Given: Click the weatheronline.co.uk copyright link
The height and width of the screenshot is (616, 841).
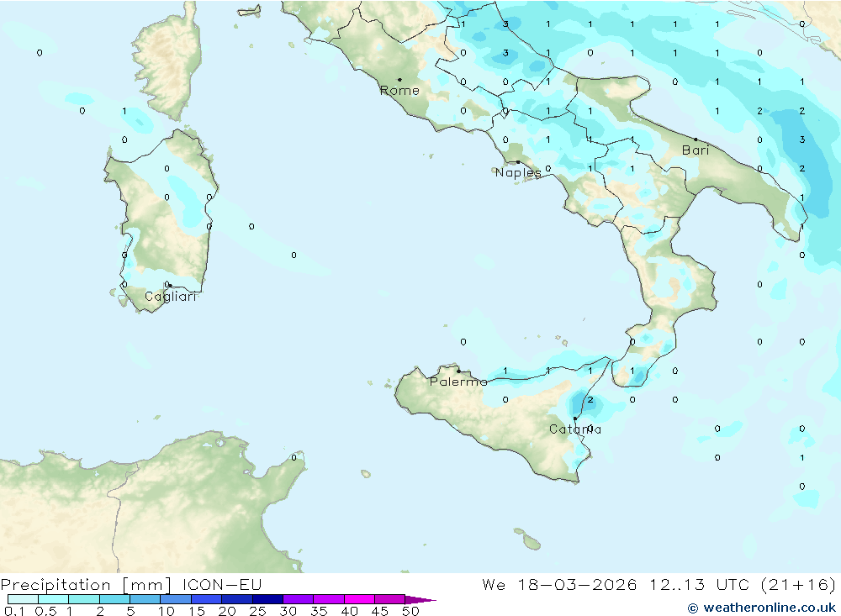Looking at the screenshot, I should (762, 608).
